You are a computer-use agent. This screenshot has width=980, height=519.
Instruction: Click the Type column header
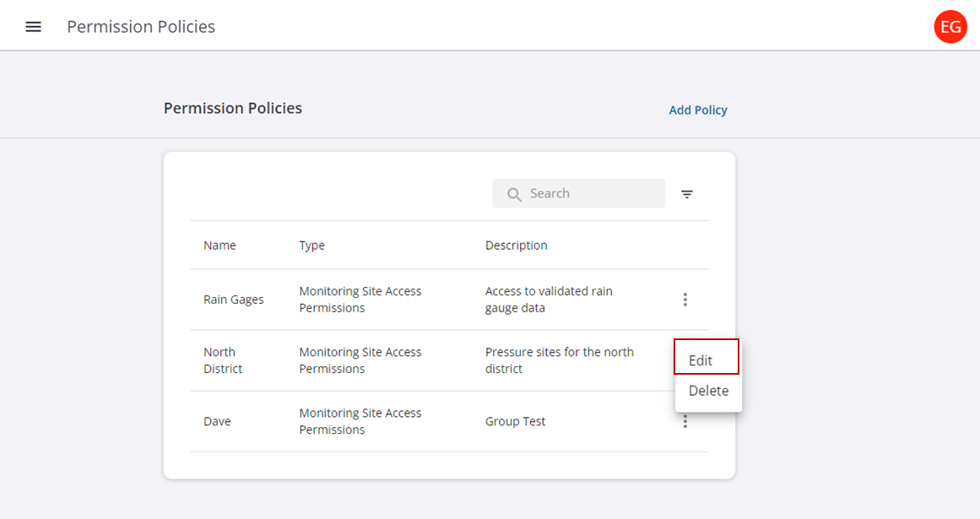[x=311, y=246]
